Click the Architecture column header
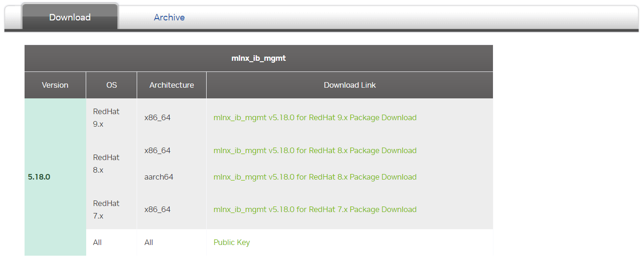 [x=172, y=85]
